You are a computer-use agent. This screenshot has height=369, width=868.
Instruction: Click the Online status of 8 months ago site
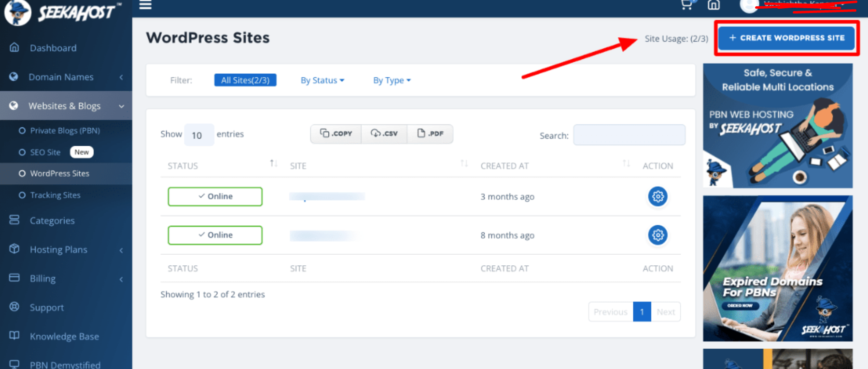215,235
